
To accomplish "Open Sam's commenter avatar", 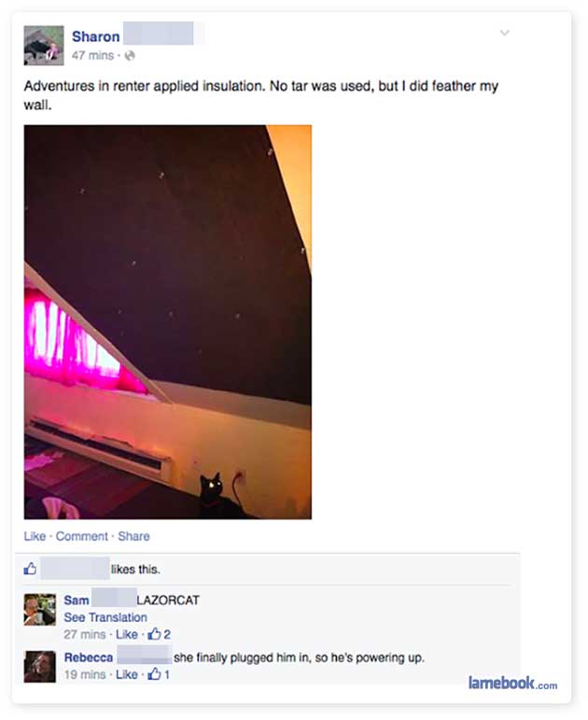I will click(40, 609).
